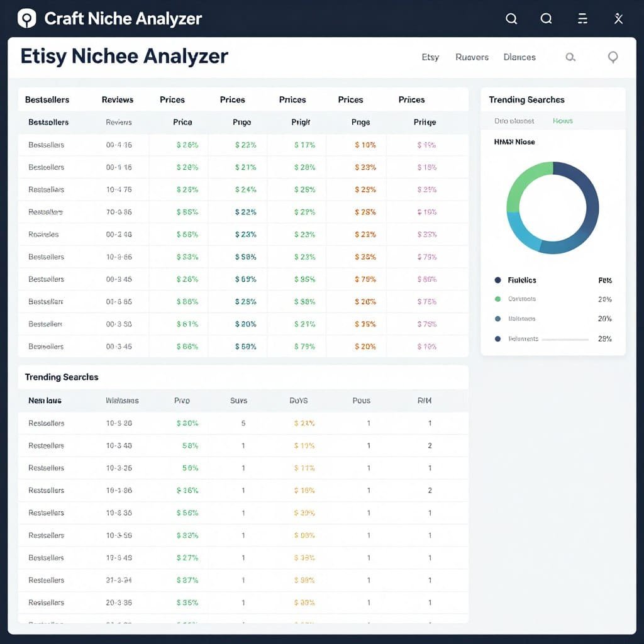Sort by the Wislnsres column header

coord(122,401)
